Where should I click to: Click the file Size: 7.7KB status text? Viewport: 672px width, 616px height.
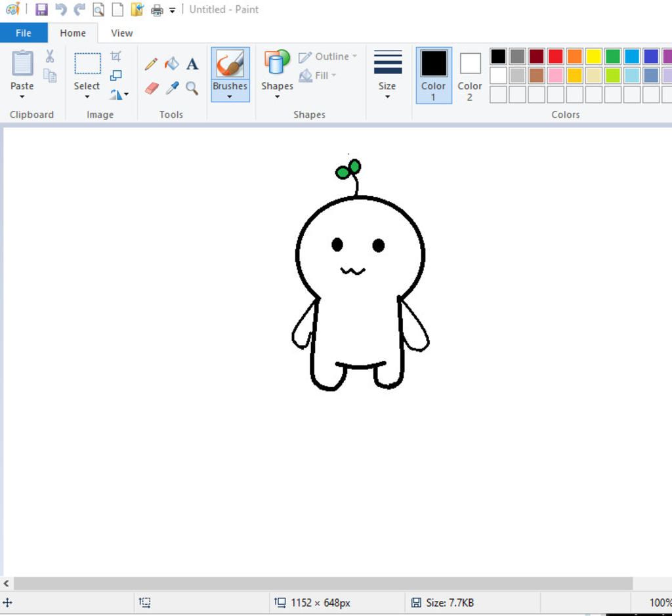coord(450,603)
